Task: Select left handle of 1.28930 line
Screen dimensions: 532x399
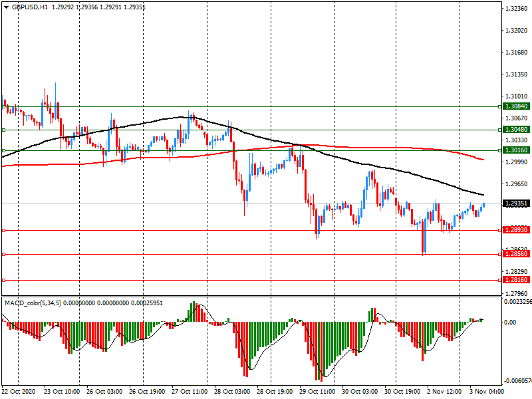Action: [4, 230]
